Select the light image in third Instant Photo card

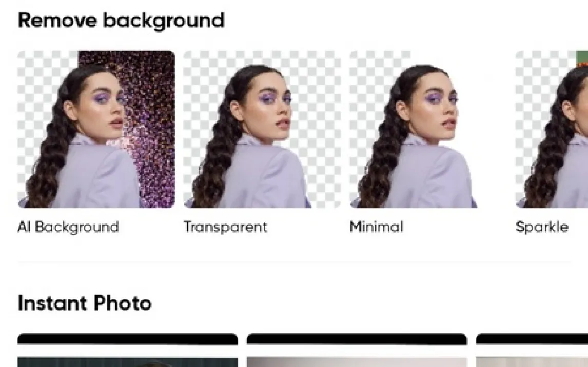532,362
